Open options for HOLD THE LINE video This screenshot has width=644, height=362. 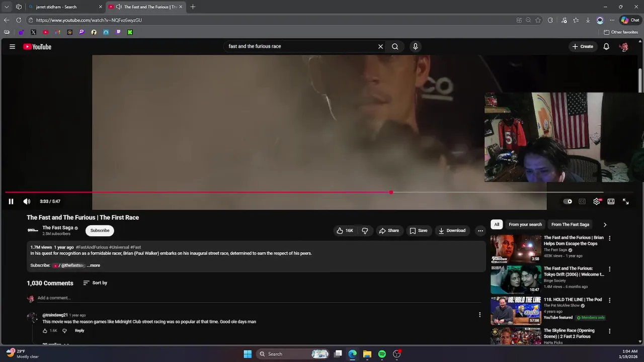[x=610, y=300]
